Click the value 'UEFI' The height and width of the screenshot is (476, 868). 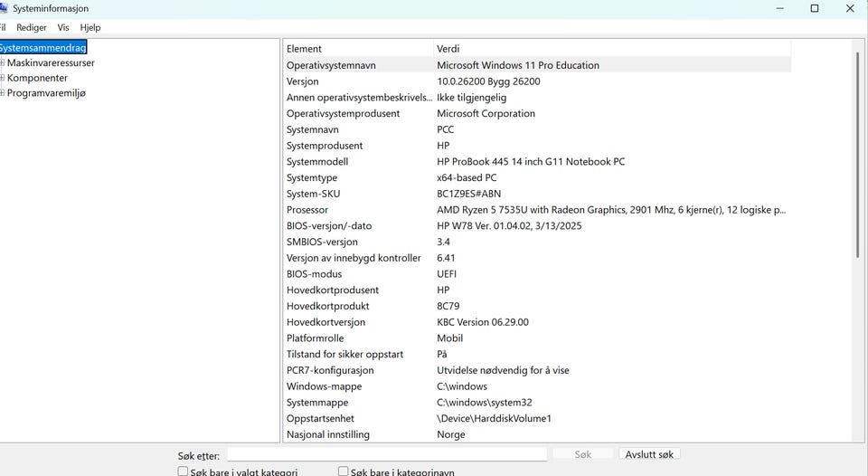point(447,274)
